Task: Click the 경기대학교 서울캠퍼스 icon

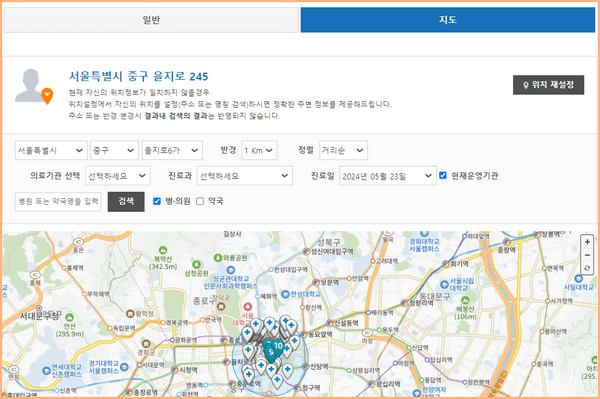Action: [124, 367]
